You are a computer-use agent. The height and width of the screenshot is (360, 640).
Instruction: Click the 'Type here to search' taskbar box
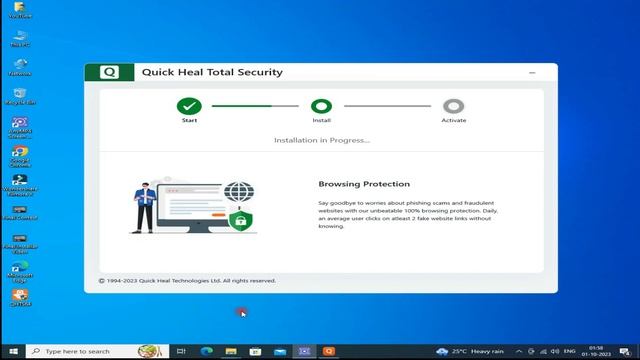click(x=97, y=351)
